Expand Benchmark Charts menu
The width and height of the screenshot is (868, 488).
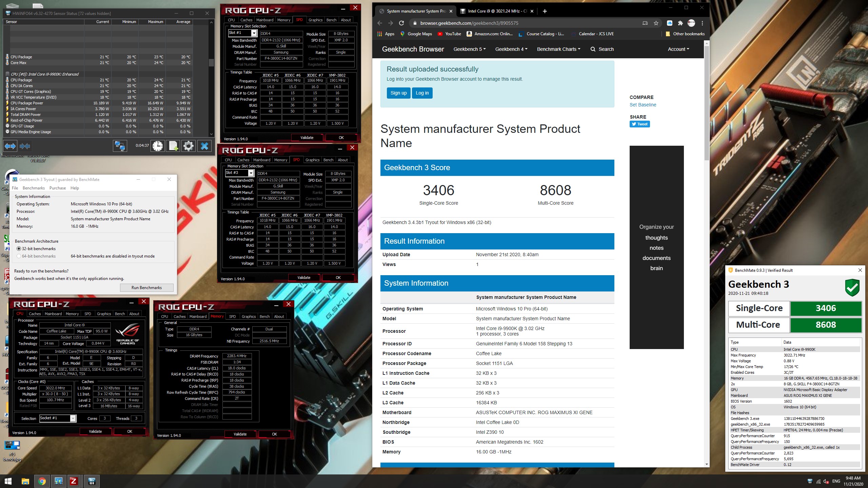pos(559,49)
